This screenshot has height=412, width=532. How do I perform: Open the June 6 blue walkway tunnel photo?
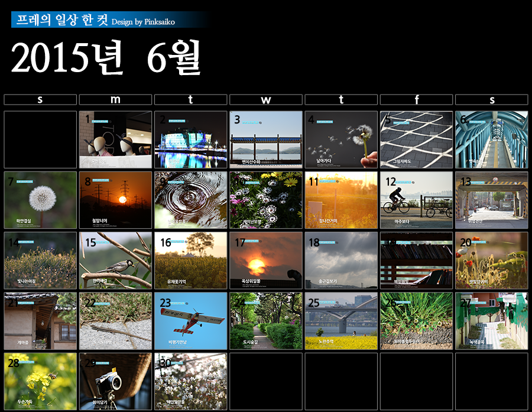click(491, 140)
